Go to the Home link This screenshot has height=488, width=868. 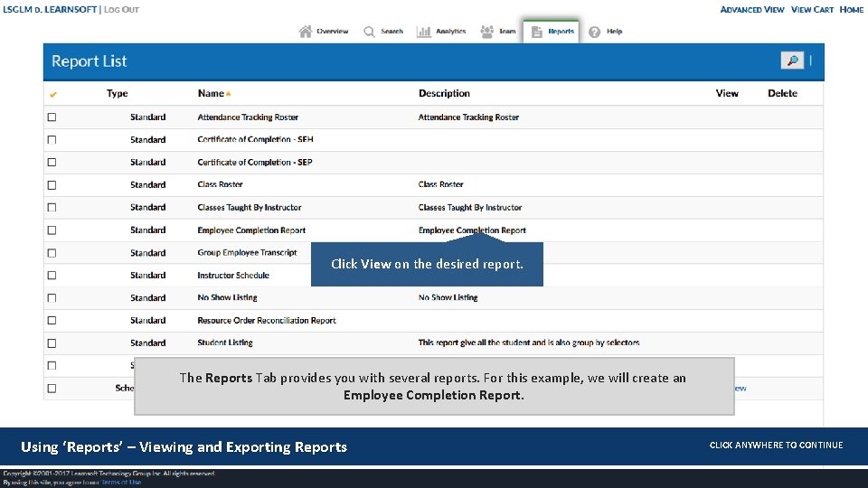point(852,9)
